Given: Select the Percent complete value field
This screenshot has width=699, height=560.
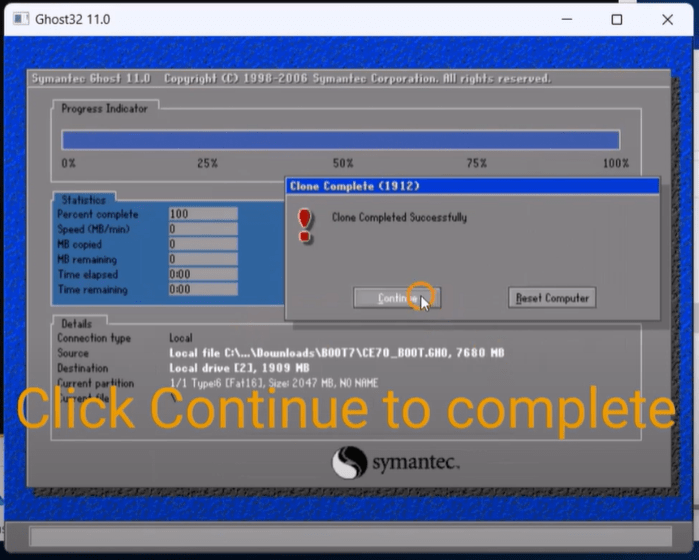Looking at the screenshot, I should (x=202, y=214).
